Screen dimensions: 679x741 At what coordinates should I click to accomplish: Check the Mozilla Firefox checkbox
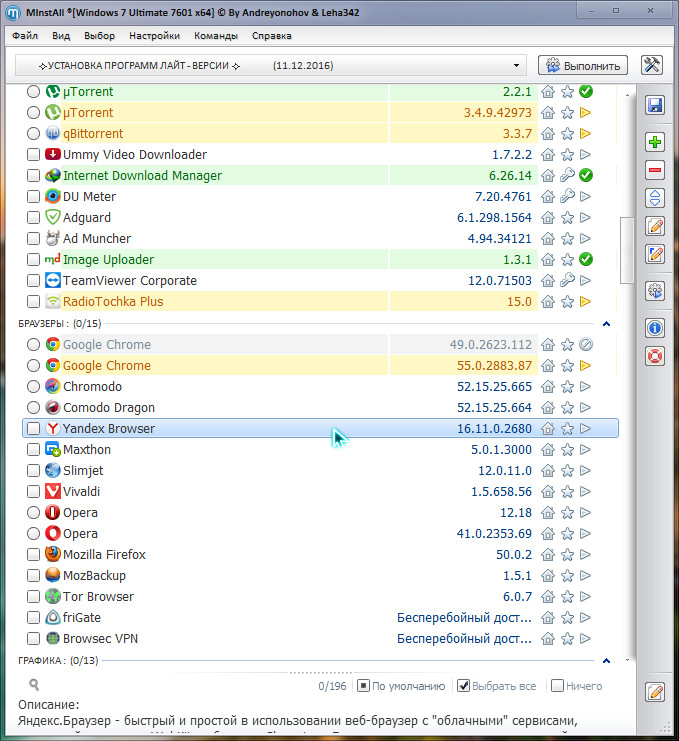[33, 555]
